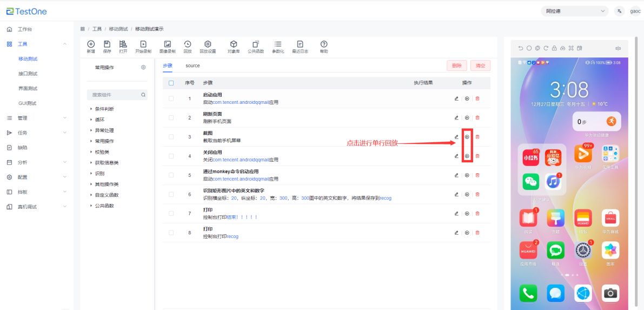Edit step 6 using the pencil icon
644x310 pixels.
[456, 194]
